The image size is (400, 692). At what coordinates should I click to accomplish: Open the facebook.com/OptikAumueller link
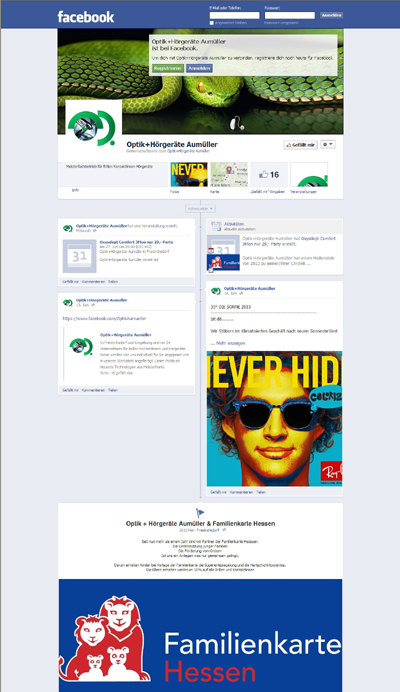pos(104,318)
